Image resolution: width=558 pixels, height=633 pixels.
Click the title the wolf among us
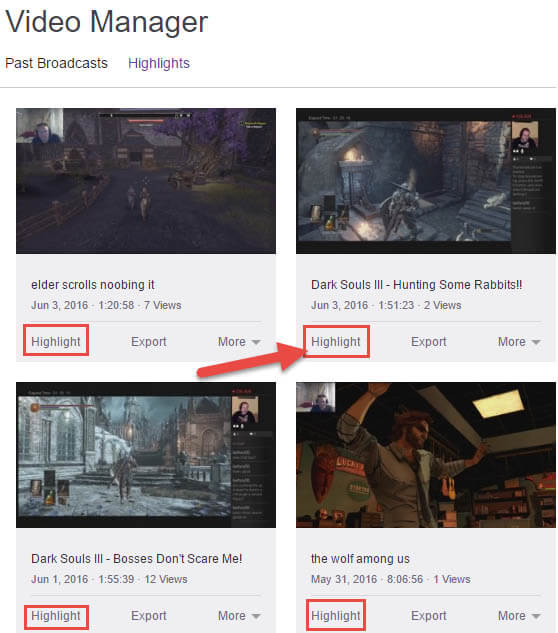coord(360,559)
